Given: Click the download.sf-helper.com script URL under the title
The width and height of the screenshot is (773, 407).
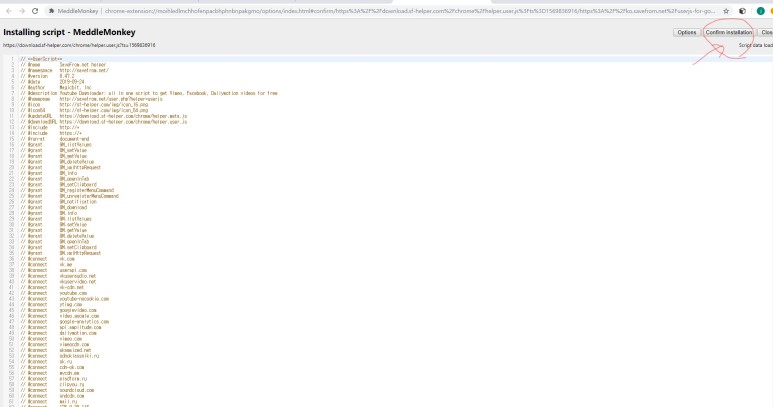Looking at the screenshot, I should (x=79, y=45).
